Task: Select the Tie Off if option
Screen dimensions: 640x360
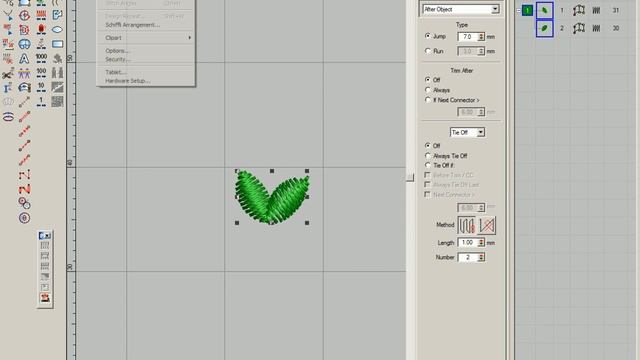Action: (428, 165)
